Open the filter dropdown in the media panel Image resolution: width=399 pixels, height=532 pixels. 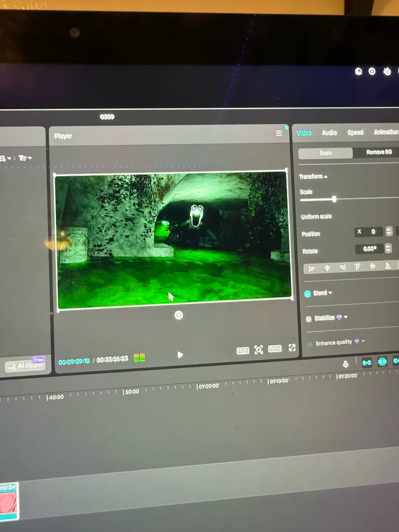tap(25, 158)
